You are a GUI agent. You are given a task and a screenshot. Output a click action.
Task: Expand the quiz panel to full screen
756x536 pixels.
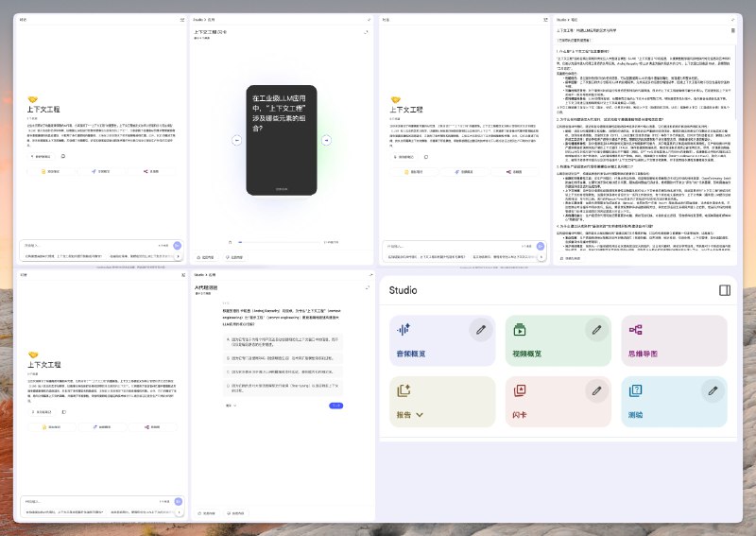(368, 287)
